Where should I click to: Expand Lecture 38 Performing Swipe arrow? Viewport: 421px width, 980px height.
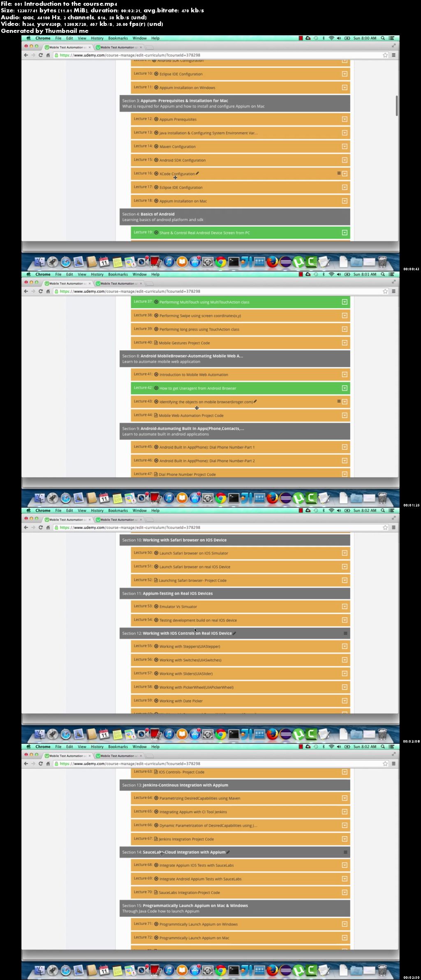(345, 315)
